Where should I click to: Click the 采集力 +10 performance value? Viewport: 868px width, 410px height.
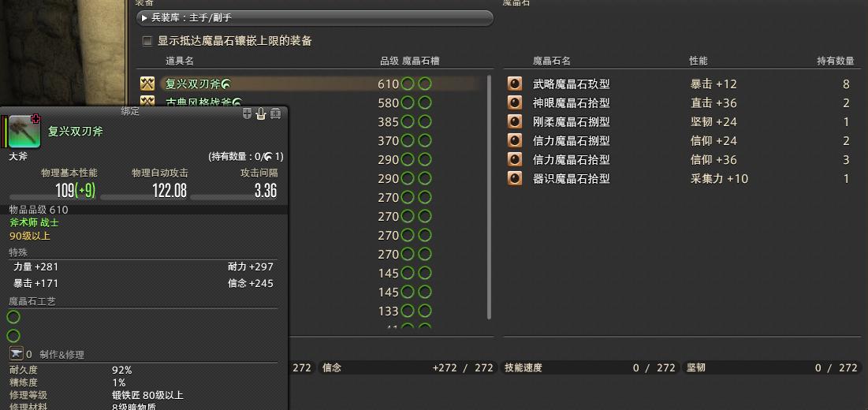(718, 178)
